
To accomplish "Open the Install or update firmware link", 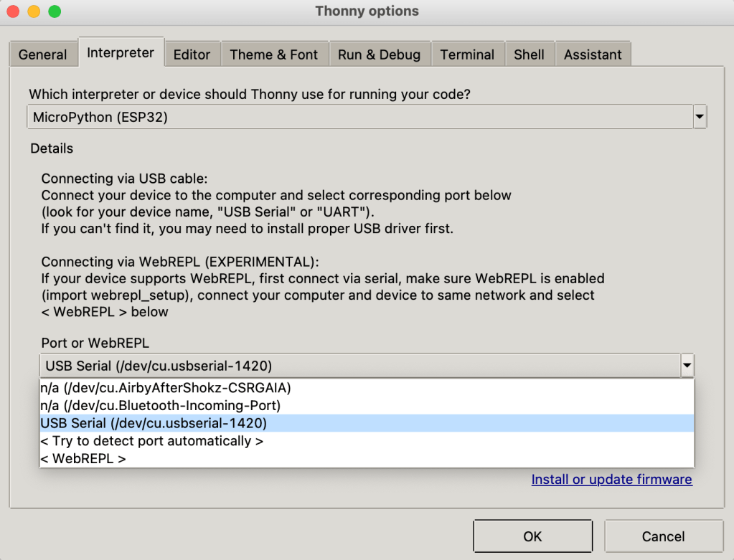I will 611,480.
